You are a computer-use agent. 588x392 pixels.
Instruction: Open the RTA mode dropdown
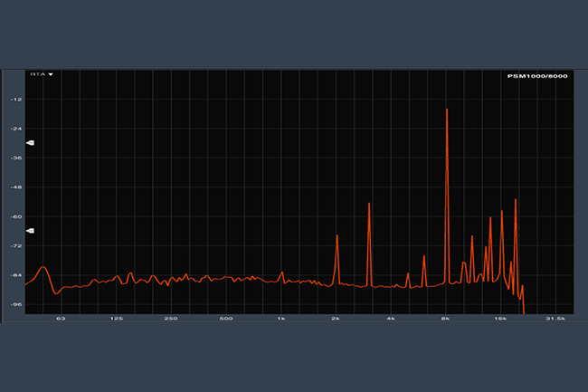[x=36, y=74]
